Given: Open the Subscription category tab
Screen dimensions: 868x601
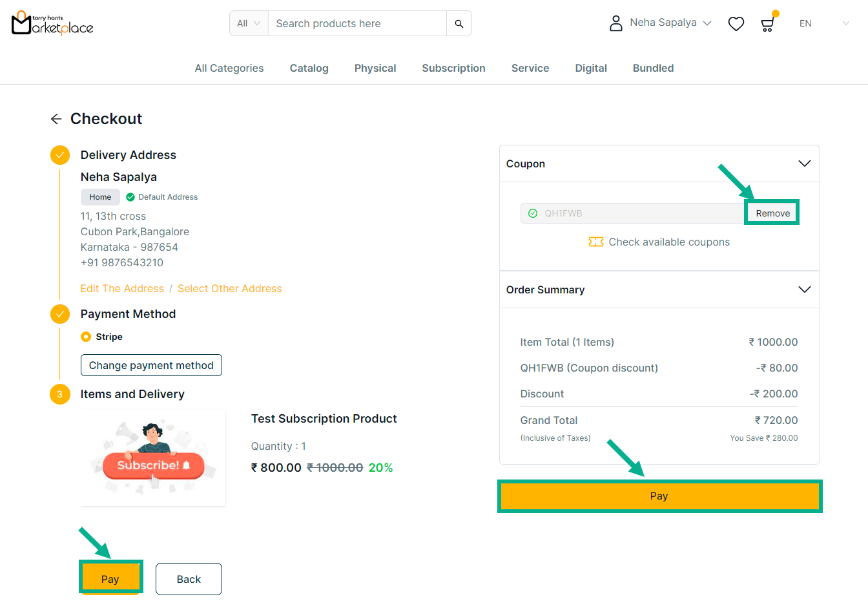Looking at the screenshot, I should click(x=453, y=69).
